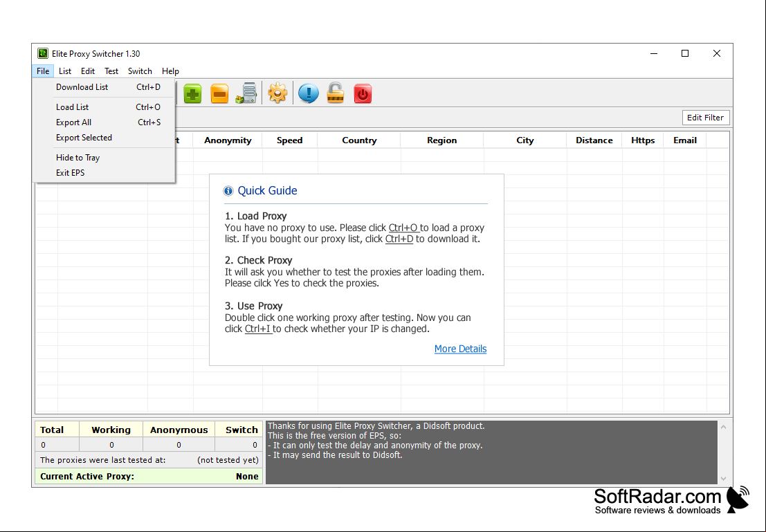Click the Ctrl+D link in Quick Guide
Screen dimensions: 766x532
point(399,239)
